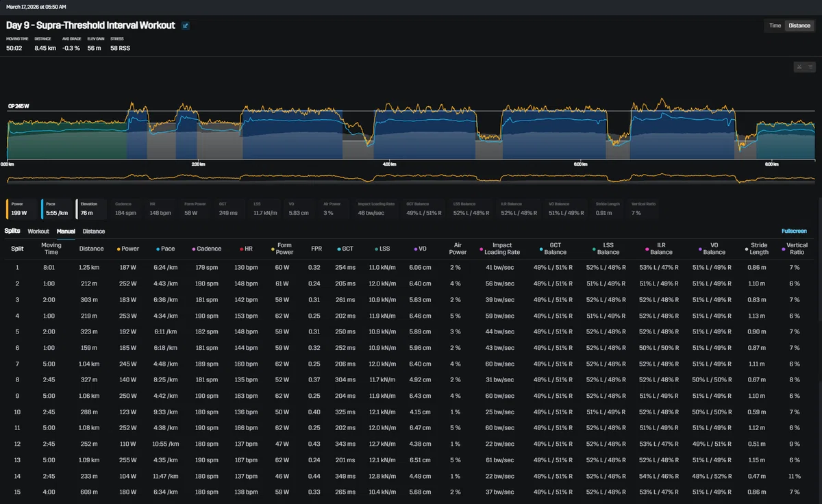Viewport: 822px width, 504px height.
Task: Click the red HR dot in the column header
Action: [241, 249]
